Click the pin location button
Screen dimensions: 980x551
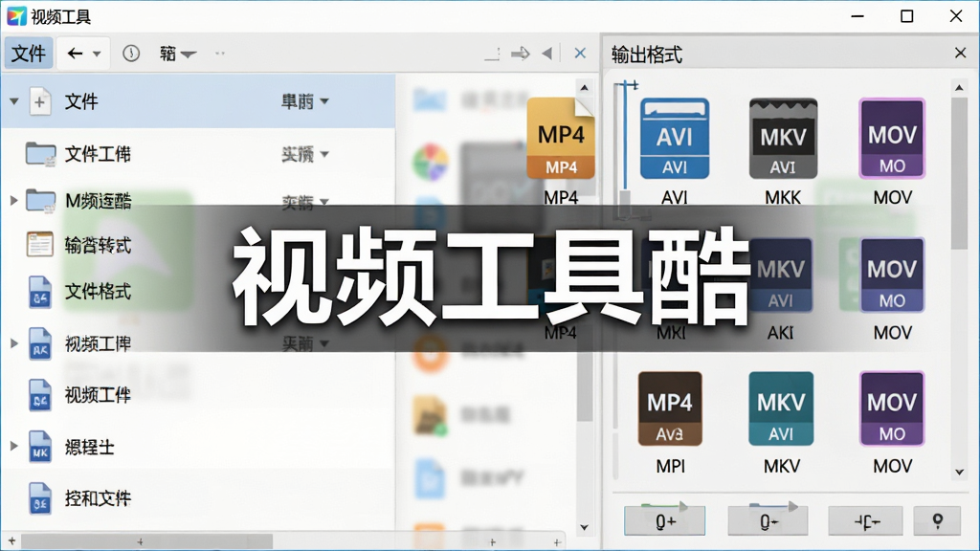click(937, 521)
